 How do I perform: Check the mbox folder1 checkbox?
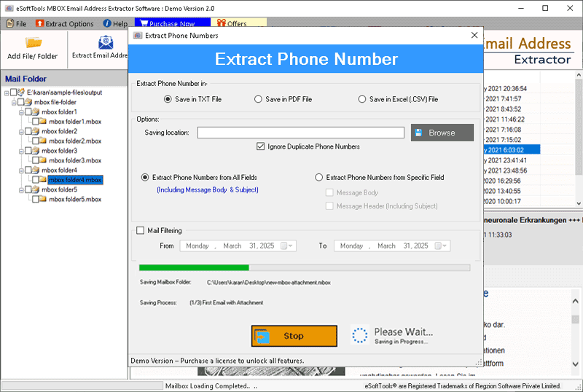[28, 112]
